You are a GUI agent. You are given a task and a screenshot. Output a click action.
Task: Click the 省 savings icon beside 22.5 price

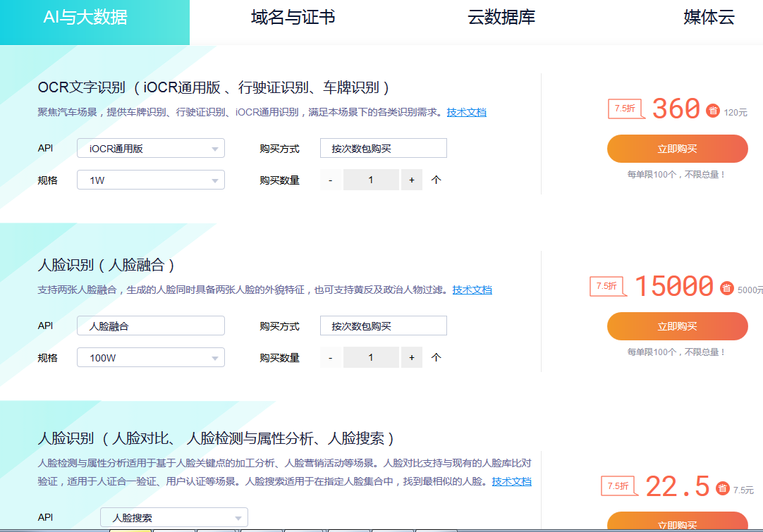(x=722, y=488)
